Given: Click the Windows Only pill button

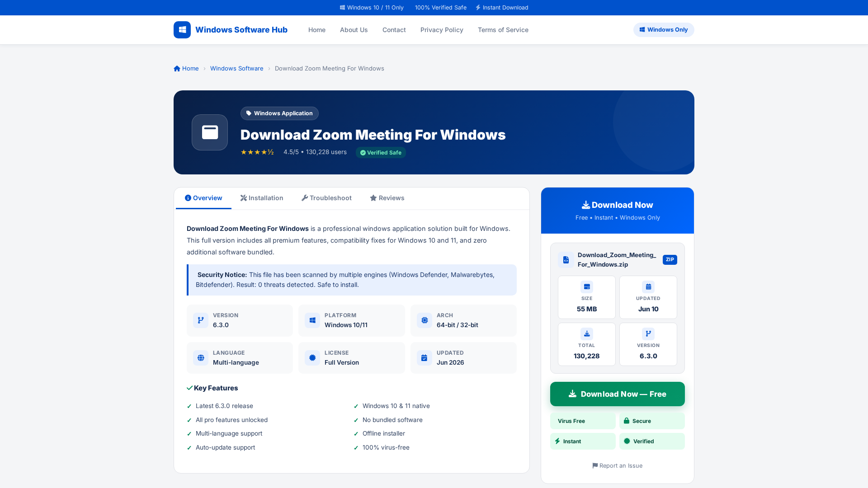Looking at the screenshot, I should click(664, 30).
